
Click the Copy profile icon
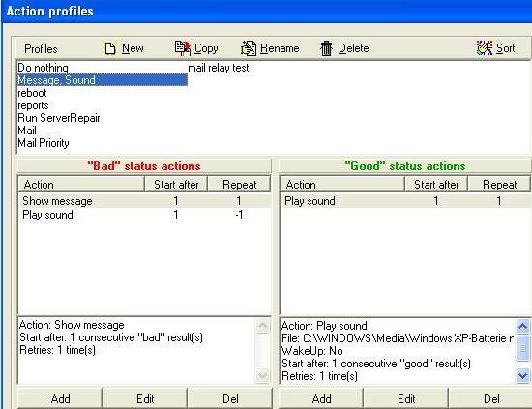pos(183,48)
